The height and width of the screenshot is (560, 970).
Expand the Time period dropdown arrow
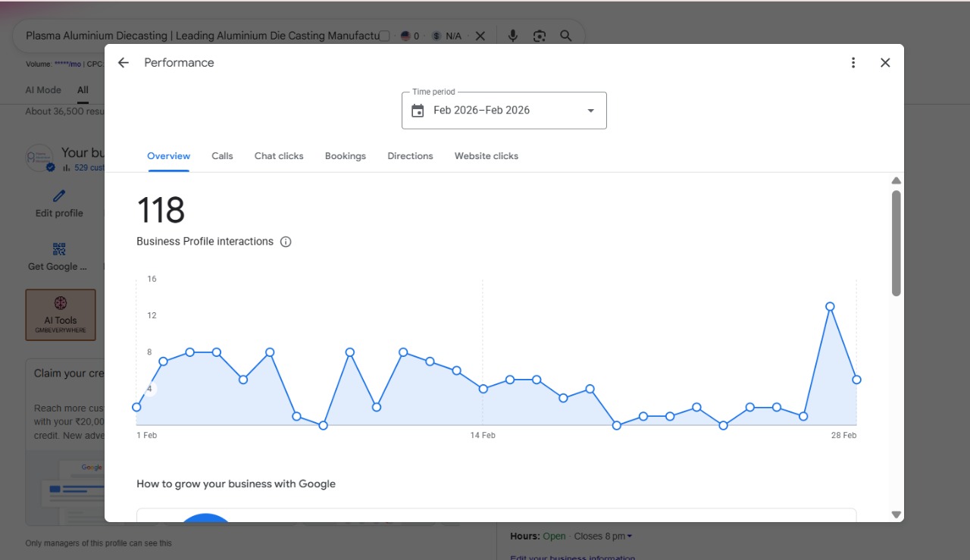[591, 111]
